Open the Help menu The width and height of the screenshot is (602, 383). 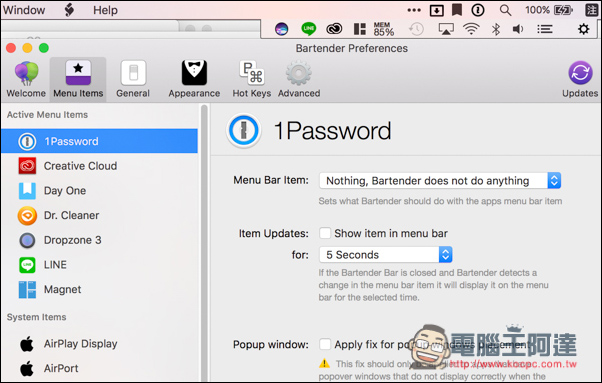click(105, 10)
